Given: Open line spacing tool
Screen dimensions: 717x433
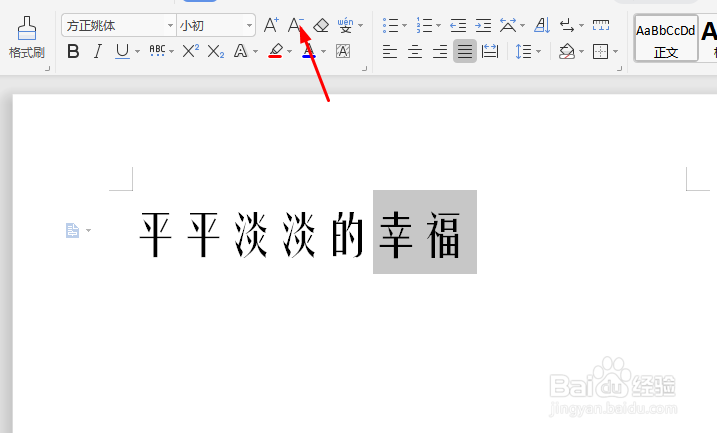Looking at the screenshot, I should [523, 51].
